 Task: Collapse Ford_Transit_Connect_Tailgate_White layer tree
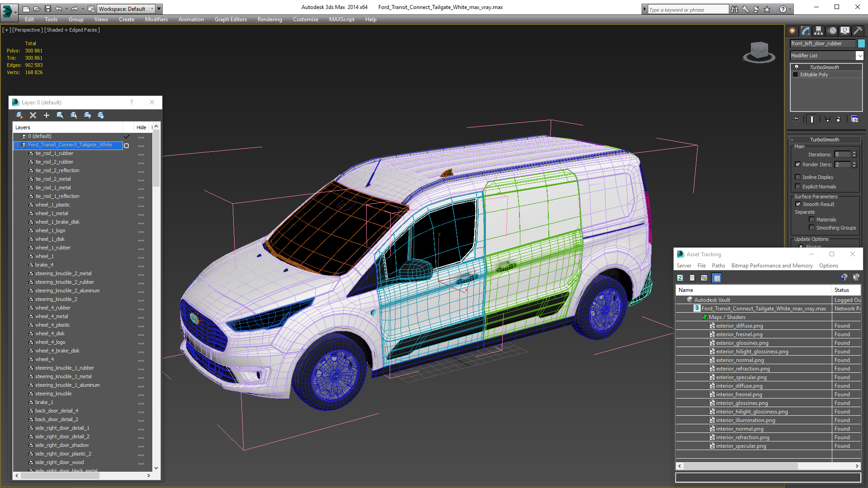point(17,145)
